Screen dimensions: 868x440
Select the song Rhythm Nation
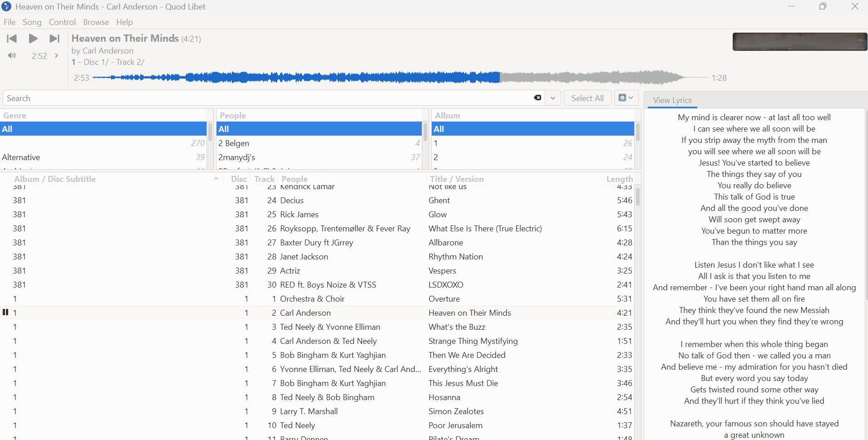click(x=455, y=257)
